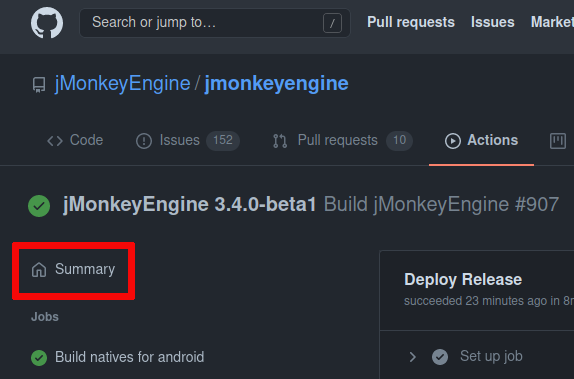This screenshot has width=574, height=379.
Task: Select the Build natives for android job
Action: 118,357
